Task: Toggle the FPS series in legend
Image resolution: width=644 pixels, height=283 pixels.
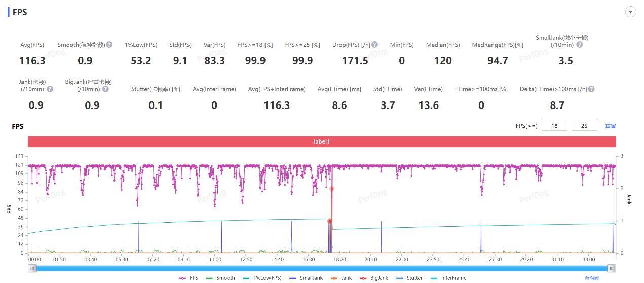Action: click(x=188, y=278)
